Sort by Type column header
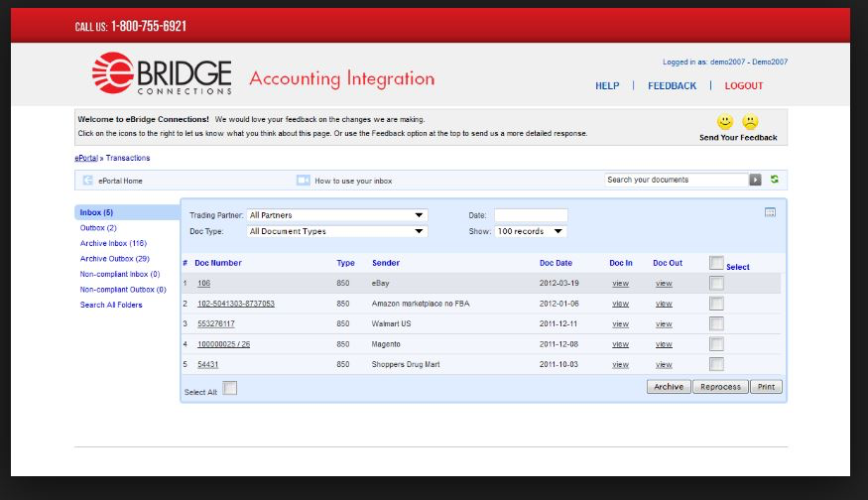The height and width of the screenshot is (500, 868). tap(345, 263)
